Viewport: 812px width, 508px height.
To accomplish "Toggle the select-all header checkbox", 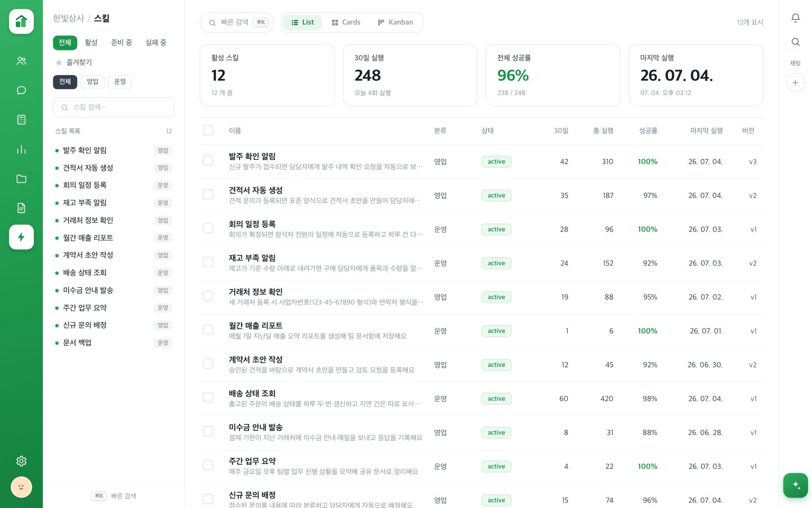I will pyautogui.click(x=208, y=130).
